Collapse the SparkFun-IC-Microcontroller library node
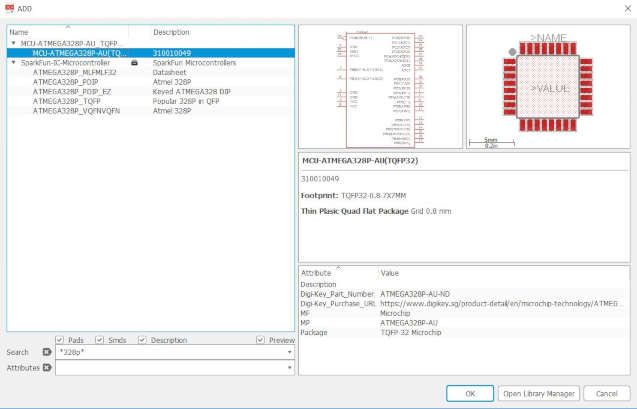The height and width of the screenshot is (409, 637). tap(13, 63)
